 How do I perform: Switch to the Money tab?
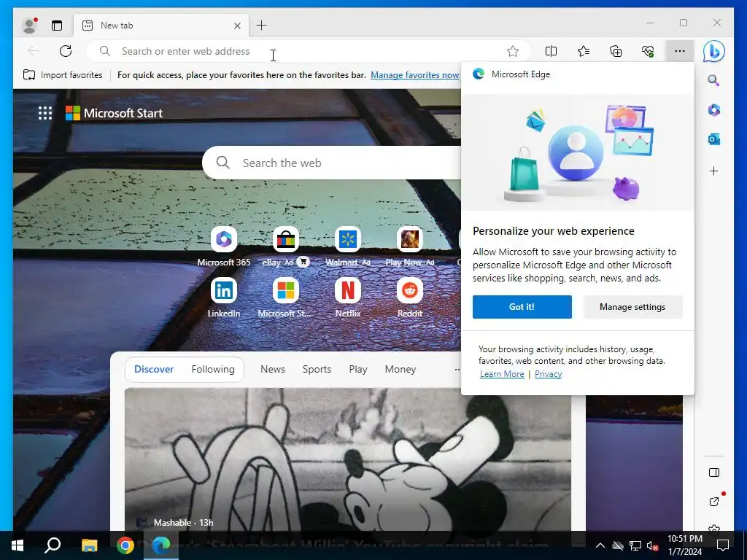[400, 369]
